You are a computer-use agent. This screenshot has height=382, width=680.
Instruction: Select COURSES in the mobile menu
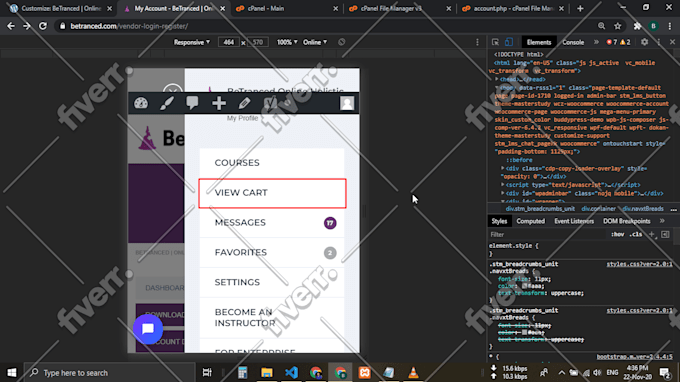point(272,163)
